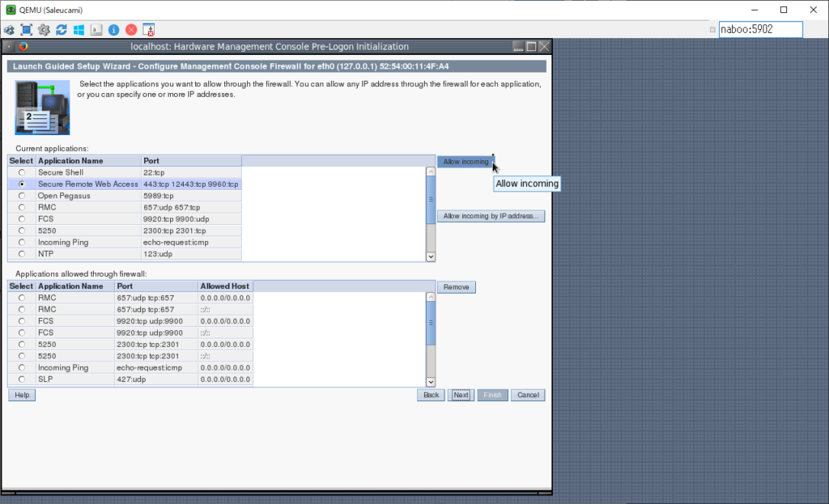829x504 pixels.
Task: Click Select header in the allowed applications table
Action: [21, 286]
